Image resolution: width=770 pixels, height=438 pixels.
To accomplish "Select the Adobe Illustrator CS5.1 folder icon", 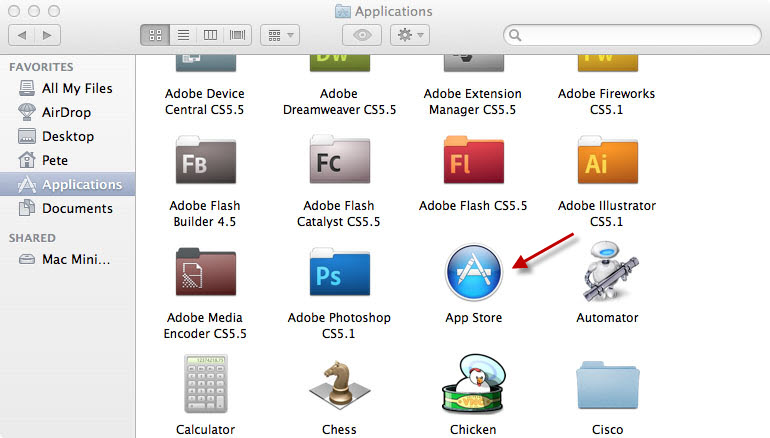I will [x=608, y=160].
